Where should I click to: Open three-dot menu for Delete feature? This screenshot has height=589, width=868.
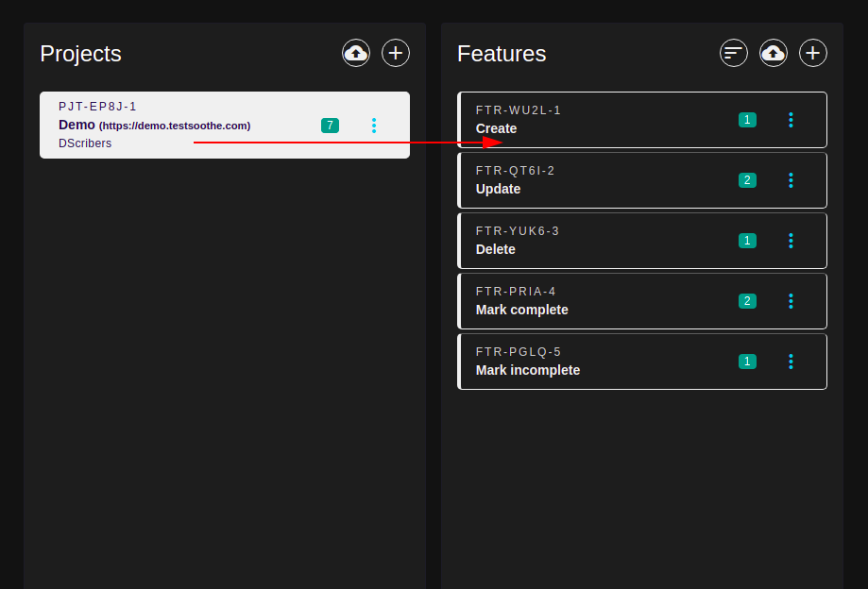point(791,241)
